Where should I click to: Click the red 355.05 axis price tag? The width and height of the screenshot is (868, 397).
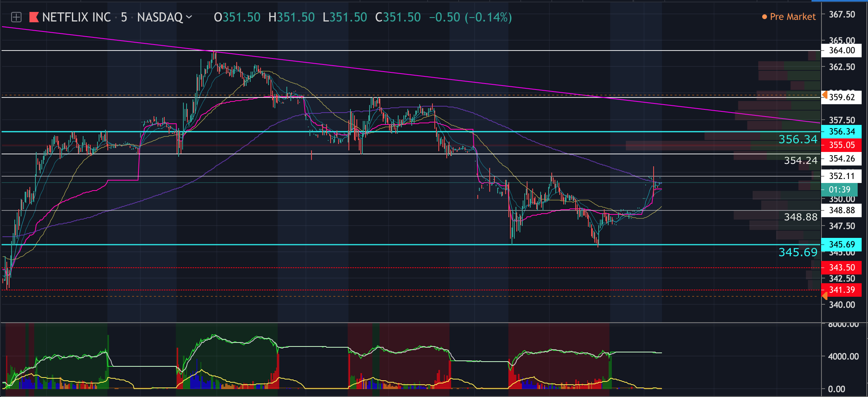point(841,145)
